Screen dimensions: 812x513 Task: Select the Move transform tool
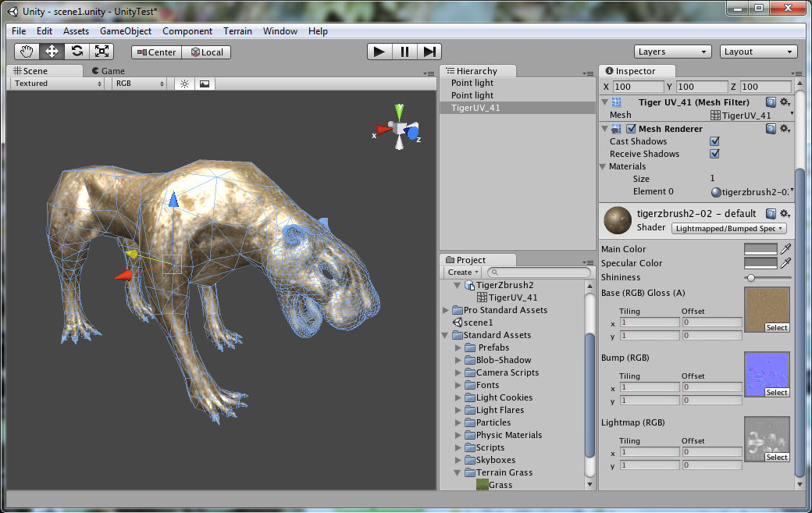click(52, 52)
